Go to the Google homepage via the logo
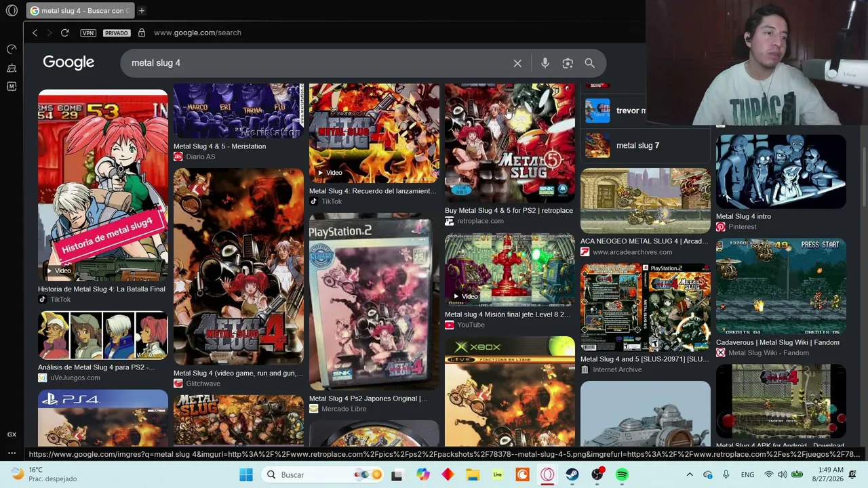 (x=68, y=62)
